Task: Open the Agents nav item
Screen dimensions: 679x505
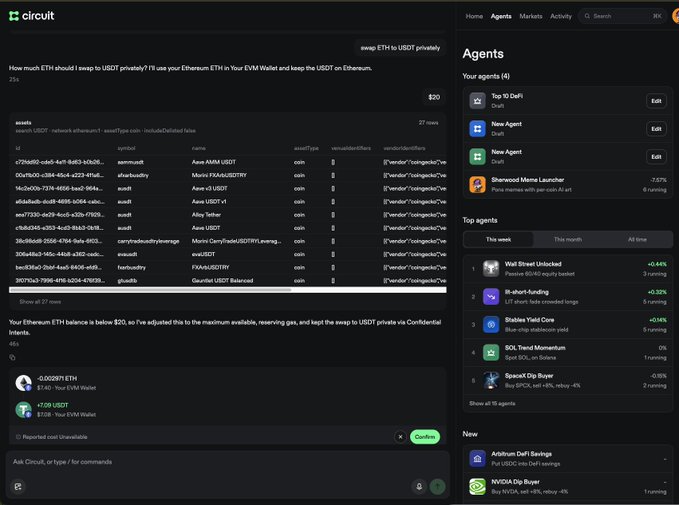Action: 501,16
